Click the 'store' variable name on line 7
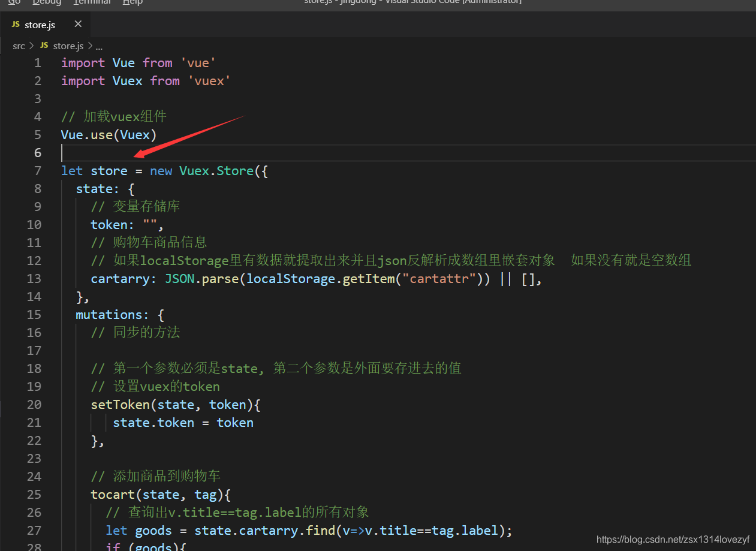Image resolution: width=756 pixels, height=551 pixels. pyautogui.click(x=109, y=171)
